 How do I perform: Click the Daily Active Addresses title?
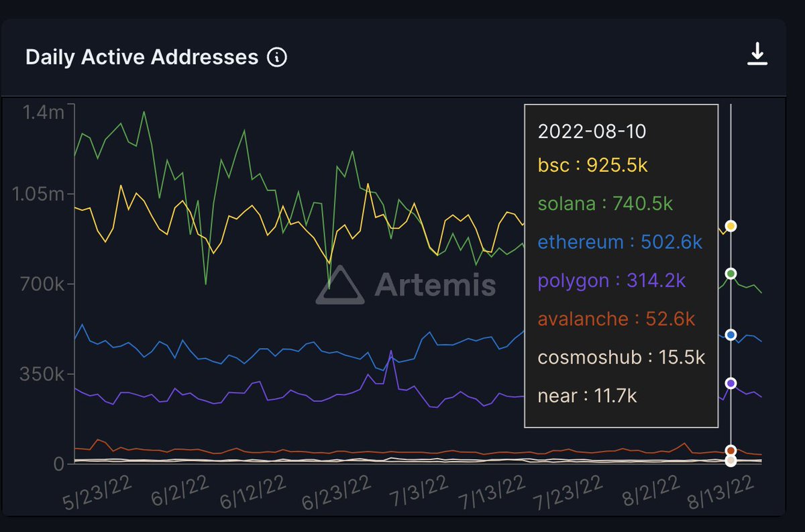pos(142,57)
